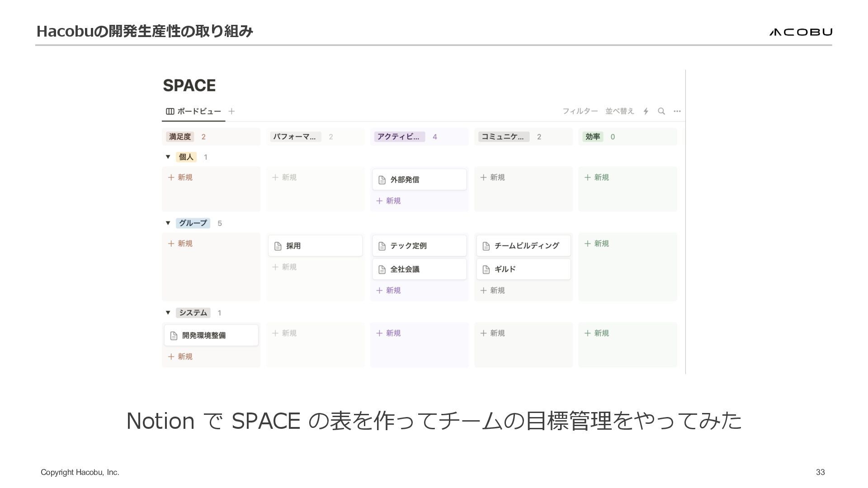Click the アクティビ... column header tag

[399, 137]
